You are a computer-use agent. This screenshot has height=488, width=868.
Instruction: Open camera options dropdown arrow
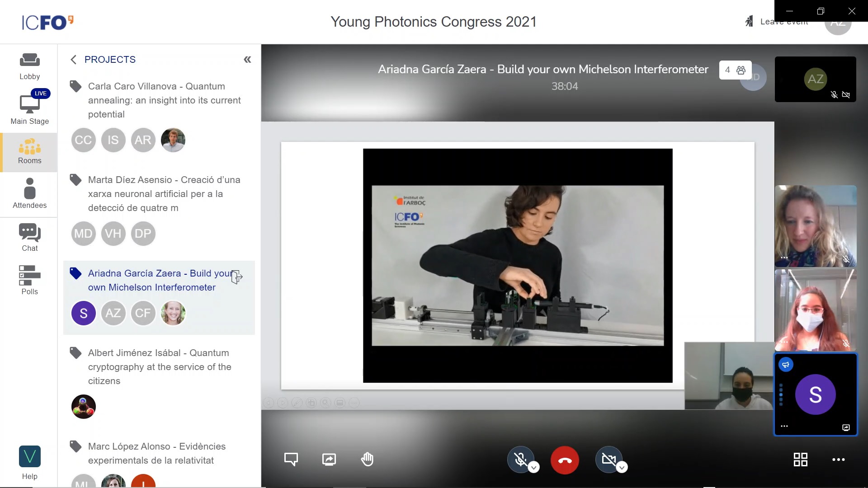[x=622, y=468]
